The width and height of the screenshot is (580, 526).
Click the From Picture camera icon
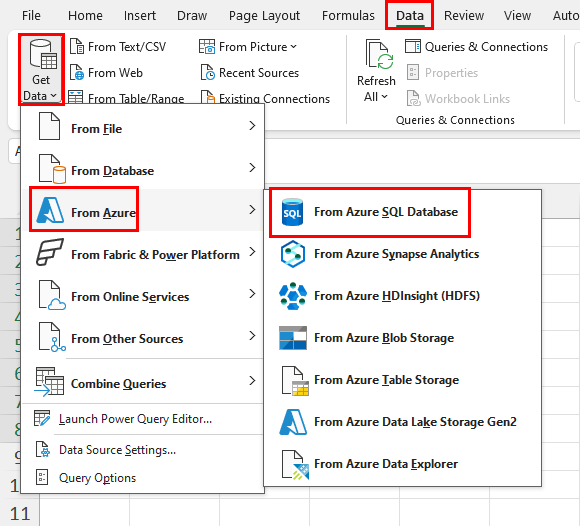click(x=207, y=47)
